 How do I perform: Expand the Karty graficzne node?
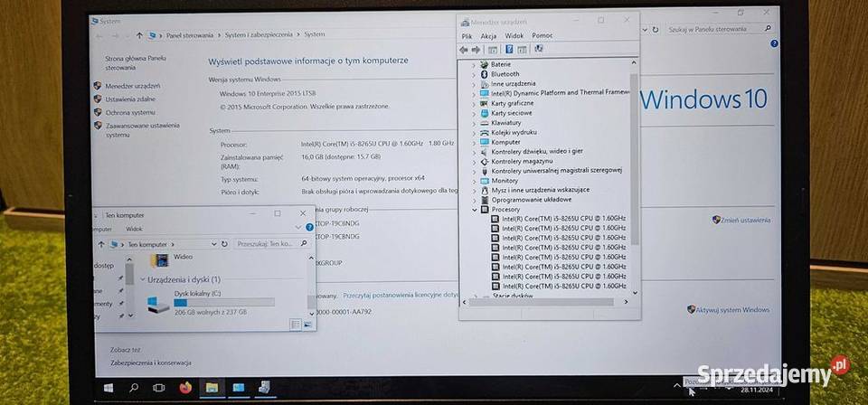[x=473, y=103]
